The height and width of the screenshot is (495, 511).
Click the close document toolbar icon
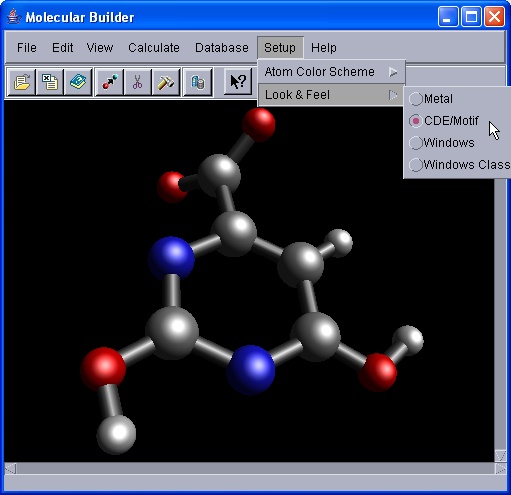(x=50, y=82)
